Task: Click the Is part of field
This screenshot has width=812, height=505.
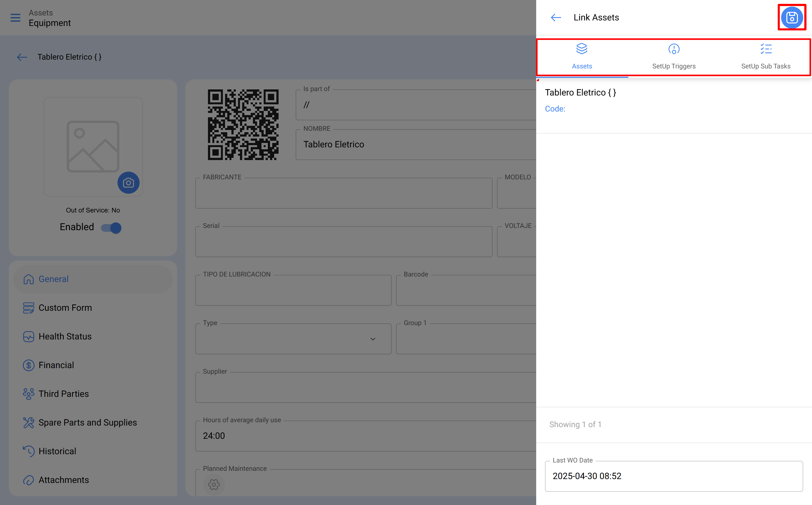Action: pyautogui.click(x=416, y=105)
